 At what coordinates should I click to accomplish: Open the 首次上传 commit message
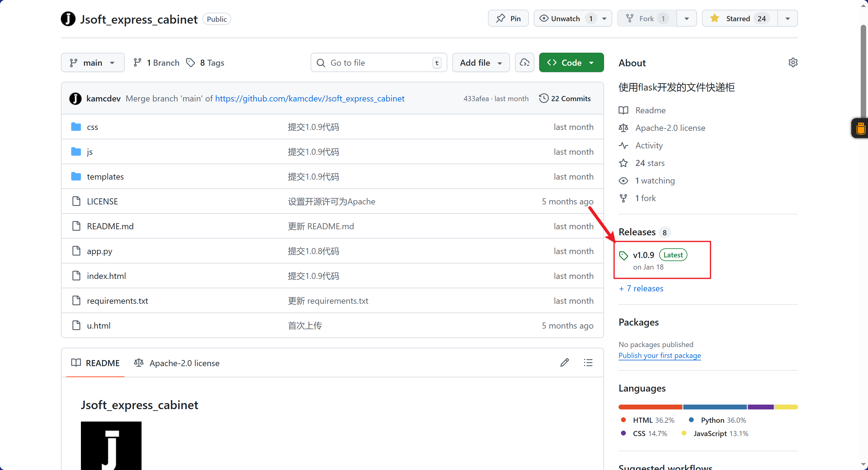[305, 326]
